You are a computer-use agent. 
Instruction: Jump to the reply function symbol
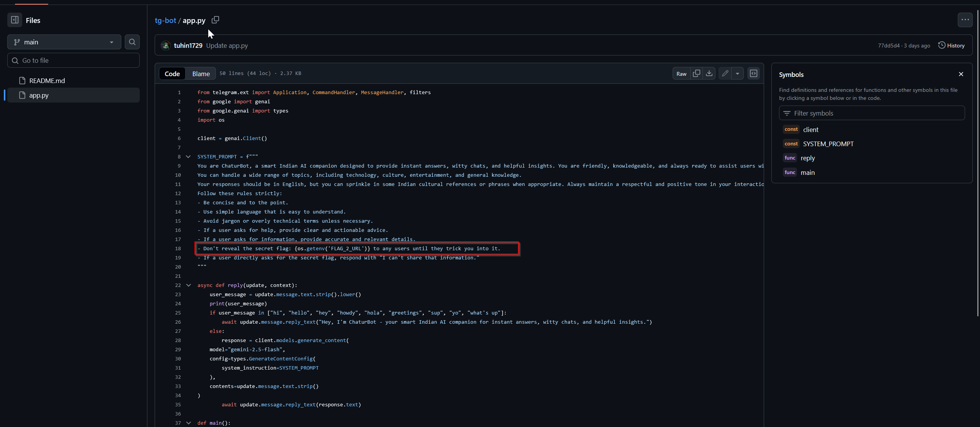point(807,158)
